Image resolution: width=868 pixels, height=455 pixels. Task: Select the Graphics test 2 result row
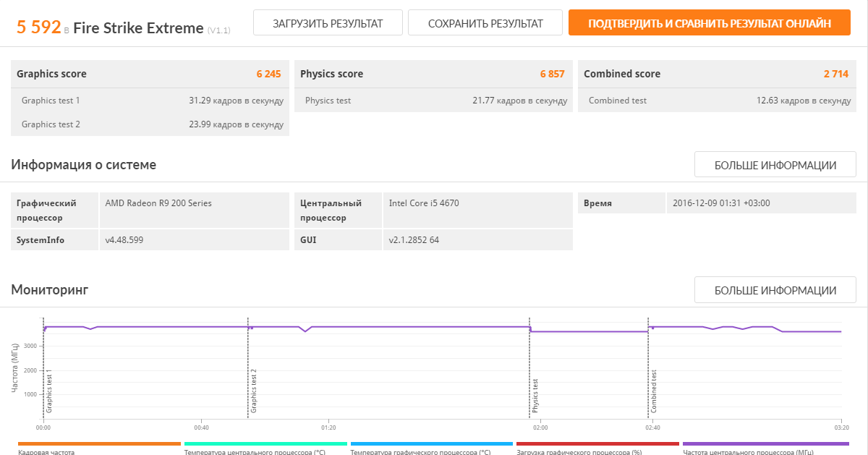pyautogui.click(x=150, y=124)
